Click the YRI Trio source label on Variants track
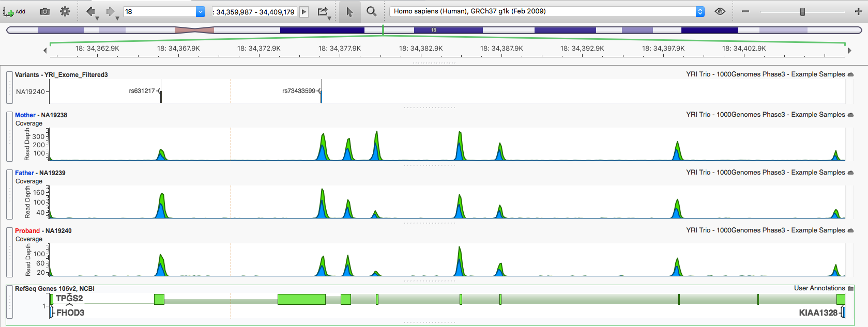This screenshot has width=868, height=327. 766,74
